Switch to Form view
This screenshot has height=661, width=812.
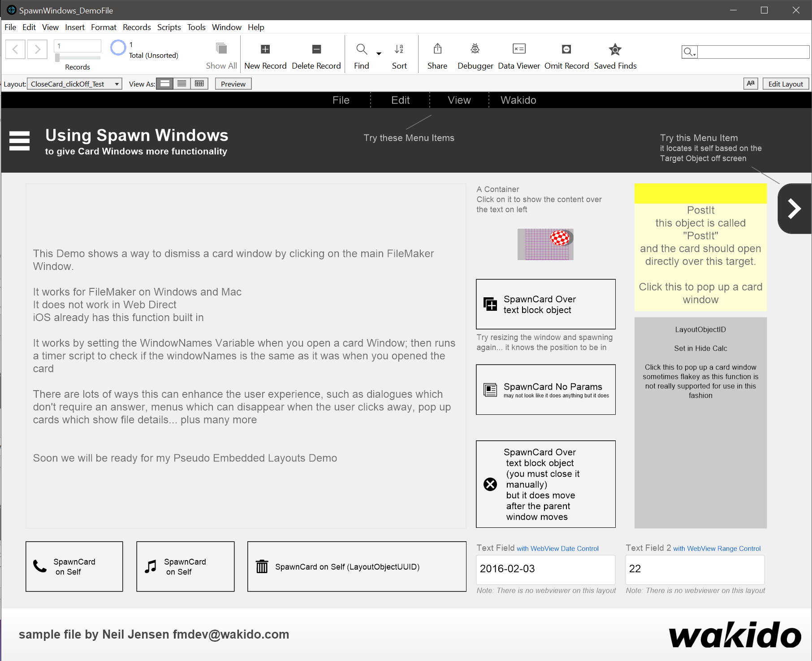click(x=165, y=84)
